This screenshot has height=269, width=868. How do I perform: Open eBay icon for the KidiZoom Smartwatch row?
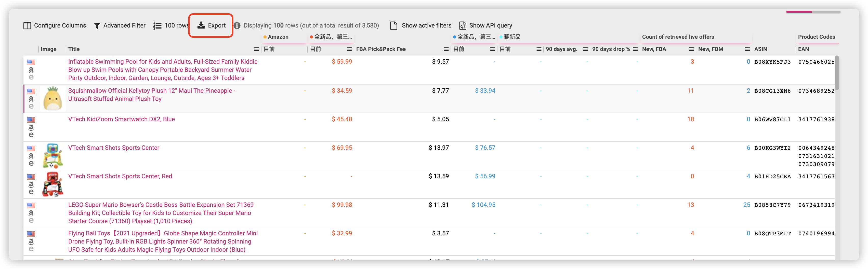pos(31,135)
